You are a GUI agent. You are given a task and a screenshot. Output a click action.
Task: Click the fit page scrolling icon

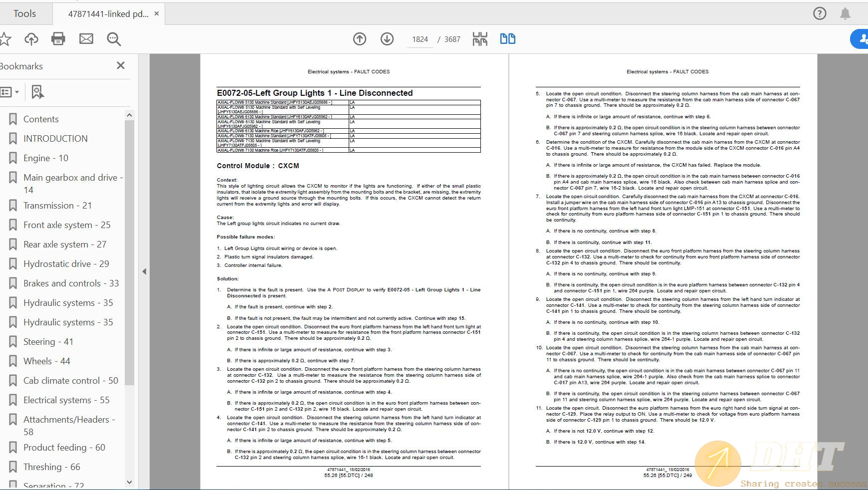[x=480, y=39]
